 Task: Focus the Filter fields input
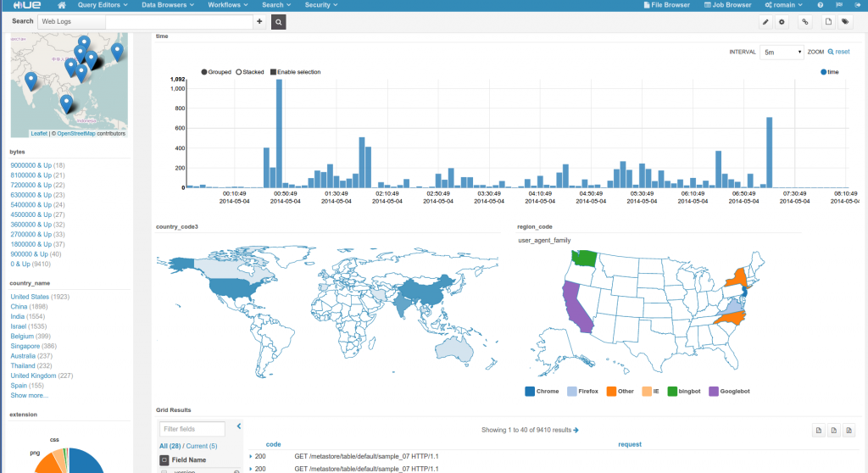click(192, 429)
